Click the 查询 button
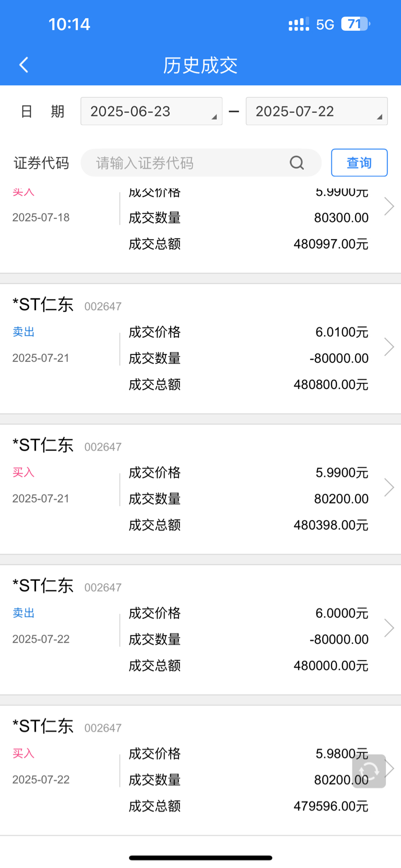This screenshot has width=401, height=868. click(x=359, y=163)
